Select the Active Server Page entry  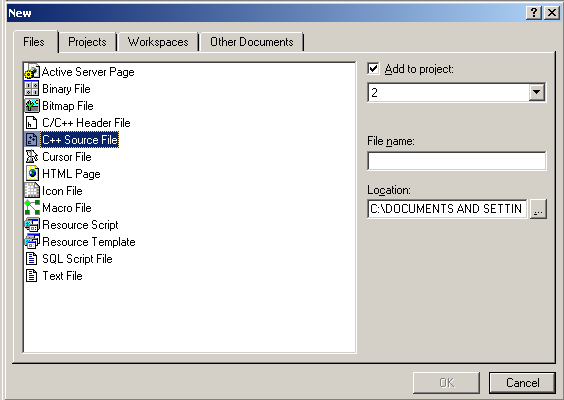tap(88, 72)
